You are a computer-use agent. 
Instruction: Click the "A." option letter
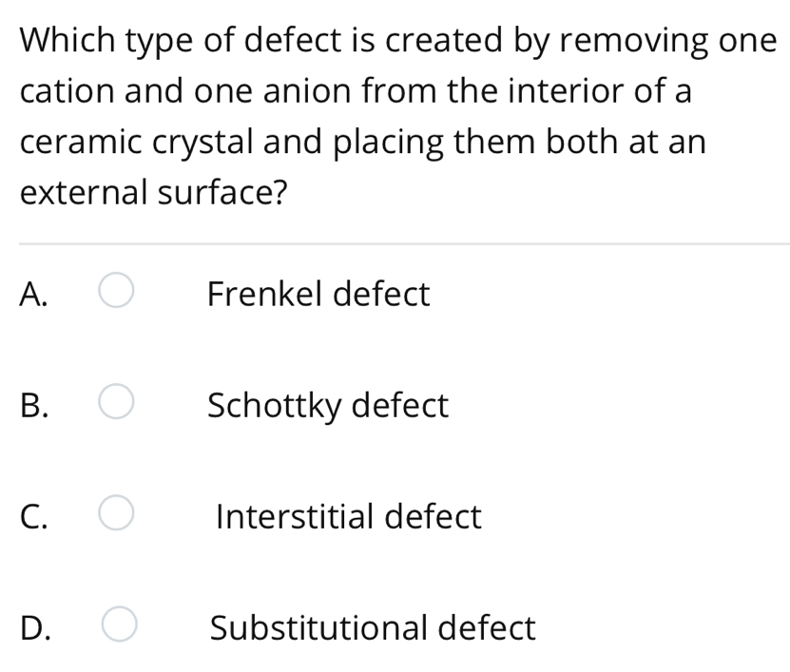click(34, 295)
